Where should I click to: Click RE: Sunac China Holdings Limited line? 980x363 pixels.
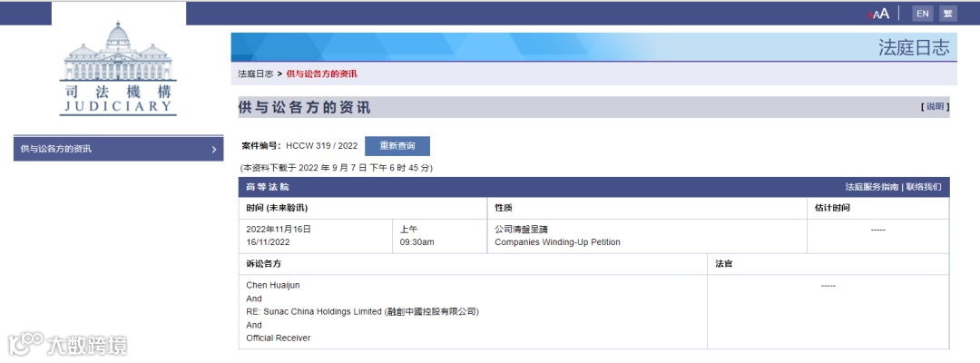point(362,312)
